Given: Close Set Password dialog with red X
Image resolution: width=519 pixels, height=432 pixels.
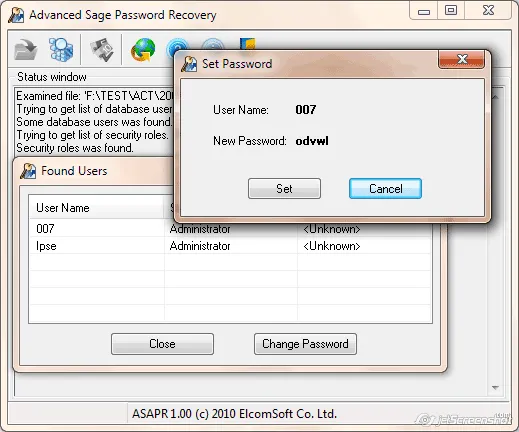Looking at the screenshot, I should [462, 60].
